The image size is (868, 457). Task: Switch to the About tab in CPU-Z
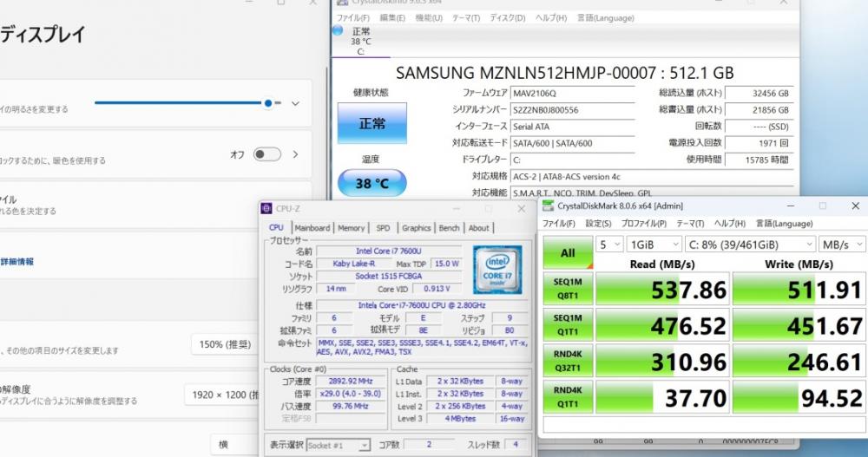pos(479,228)
